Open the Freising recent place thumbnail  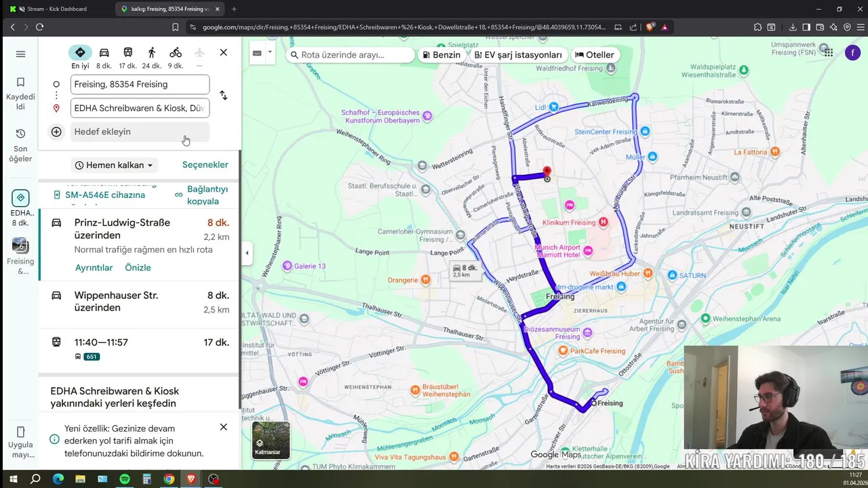click(x=20, y=256)
